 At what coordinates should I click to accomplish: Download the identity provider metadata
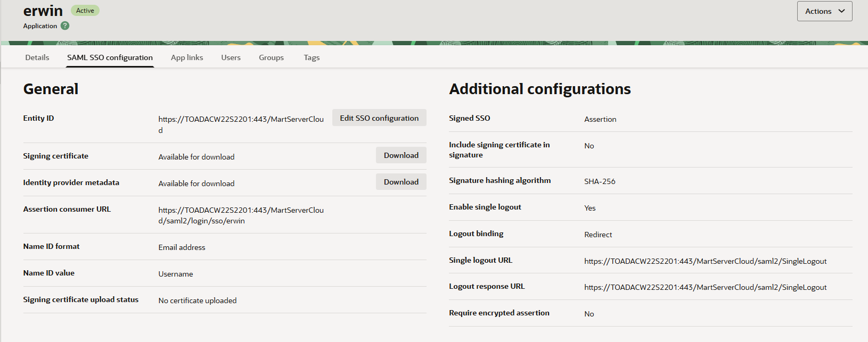click(x=401, y=182)
